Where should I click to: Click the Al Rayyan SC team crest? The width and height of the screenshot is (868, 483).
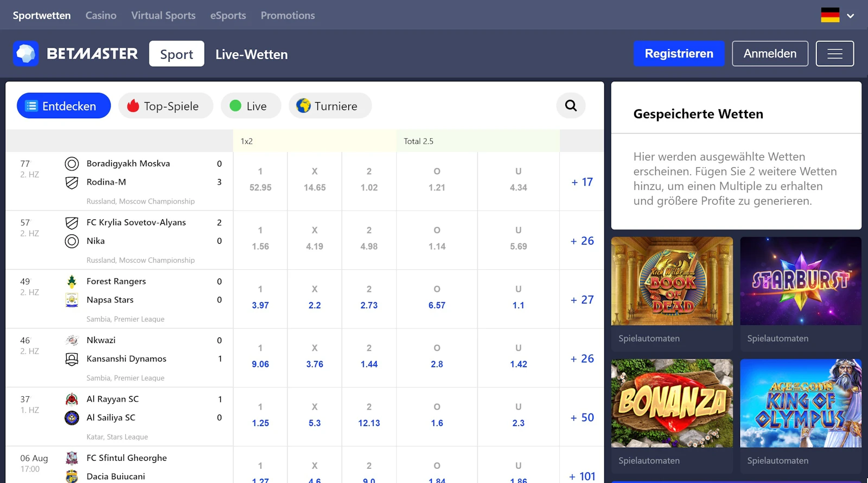click(72, 399)
